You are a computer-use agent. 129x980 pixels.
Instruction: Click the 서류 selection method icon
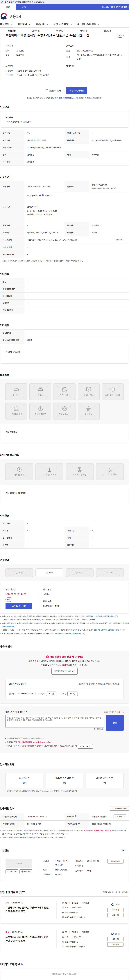19,573
